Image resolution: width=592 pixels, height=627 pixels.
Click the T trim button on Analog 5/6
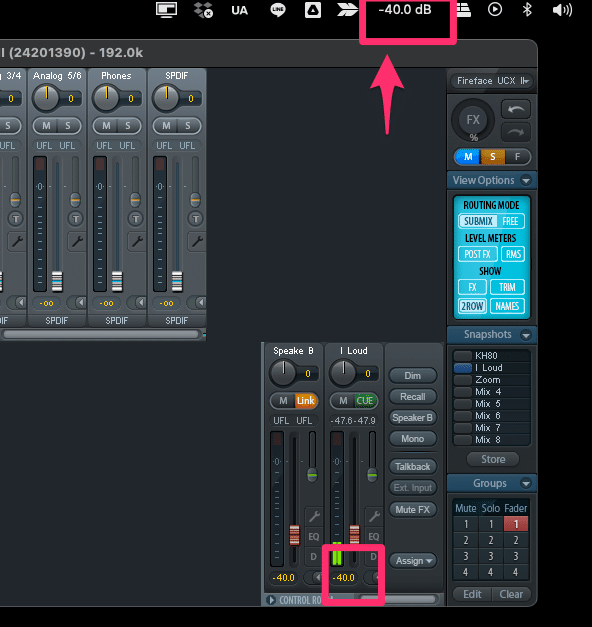click(x=76, y=219)
